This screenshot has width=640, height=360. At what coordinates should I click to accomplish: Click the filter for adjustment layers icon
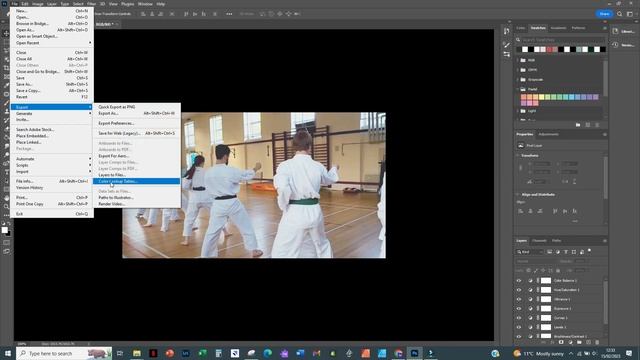[558, 252]
